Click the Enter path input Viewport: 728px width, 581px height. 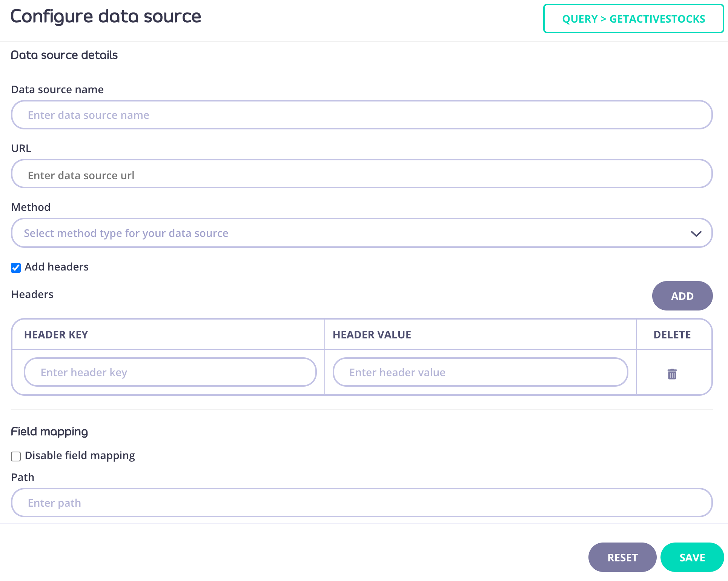(361, 503)
